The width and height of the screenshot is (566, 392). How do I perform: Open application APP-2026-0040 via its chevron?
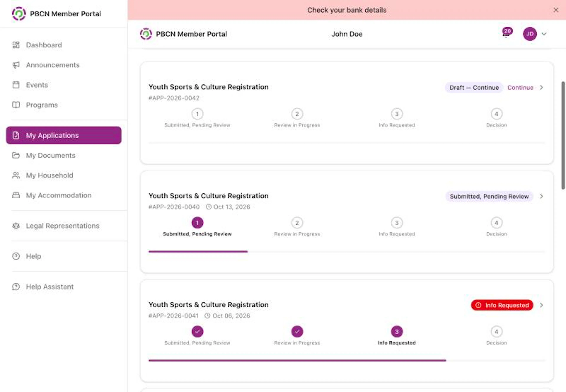(x=541, y=196)
